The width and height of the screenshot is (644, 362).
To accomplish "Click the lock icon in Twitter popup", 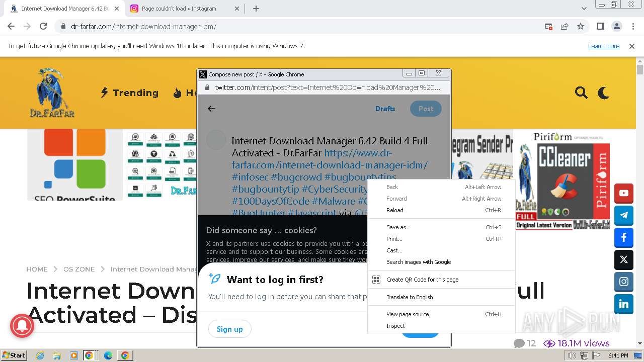I will (x=207, y=87).
